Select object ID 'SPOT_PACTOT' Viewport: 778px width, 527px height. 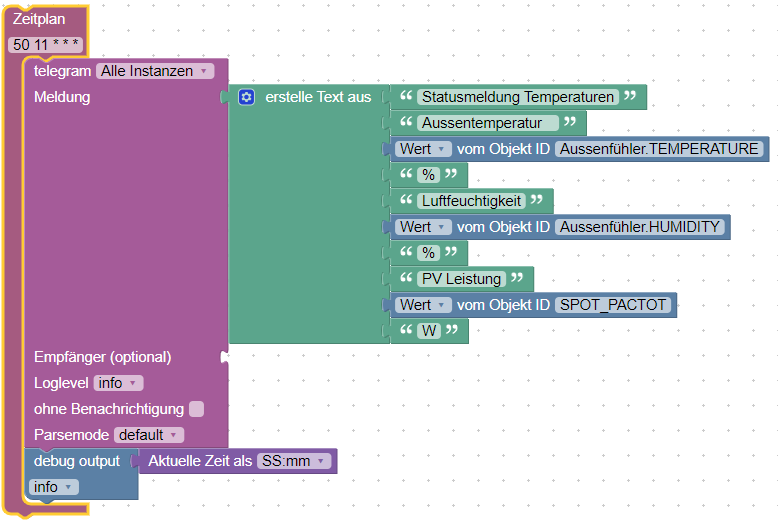click(613, 305)
